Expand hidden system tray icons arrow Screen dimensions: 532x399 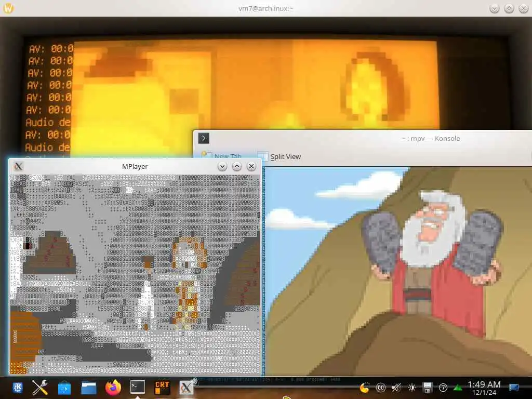point(458,388)
